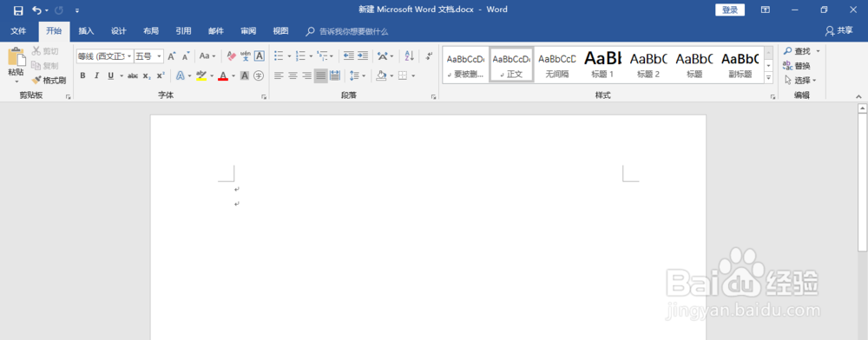Open the 文件 tab
This screenshot has height=340, width=868.
tap(18, 31)
